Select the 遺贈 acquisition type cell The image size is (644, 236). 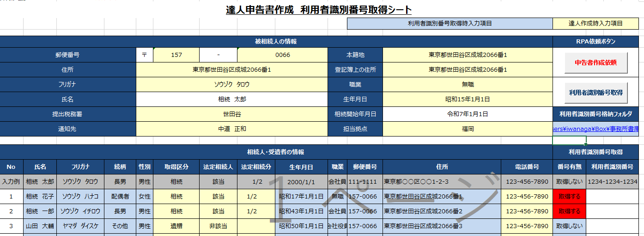[x=176, y=226]
